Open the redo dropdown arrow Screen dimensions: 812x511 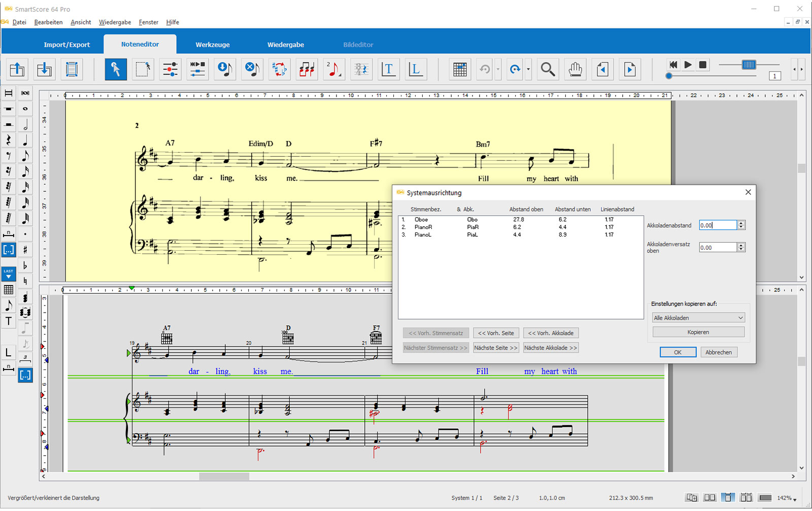point(528,70)
